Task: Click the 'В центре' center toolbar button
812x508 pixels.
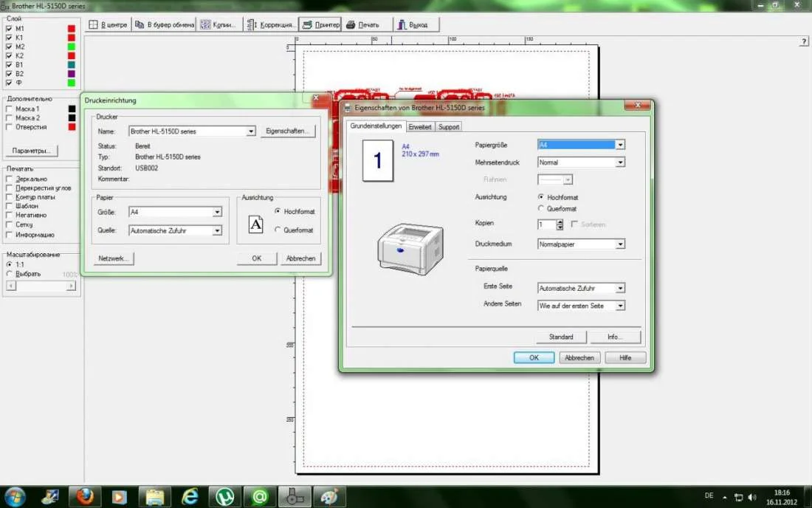Action: [108, 24]
